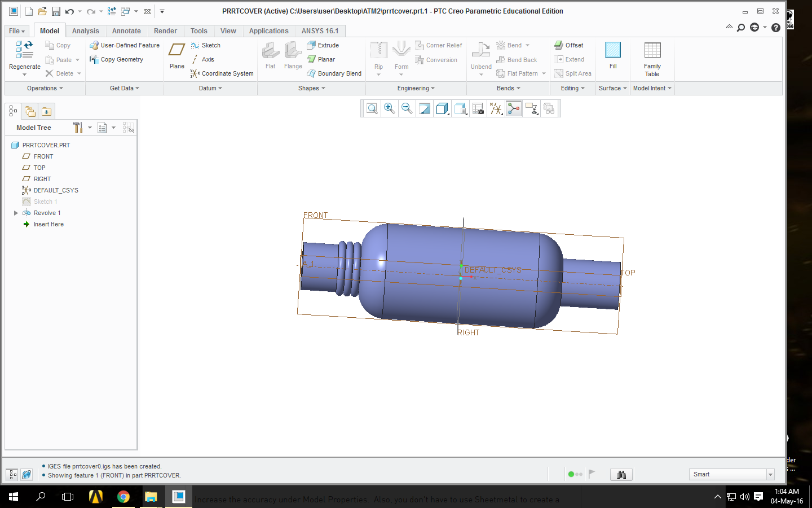Click the Refit view icon

point(372,108)
